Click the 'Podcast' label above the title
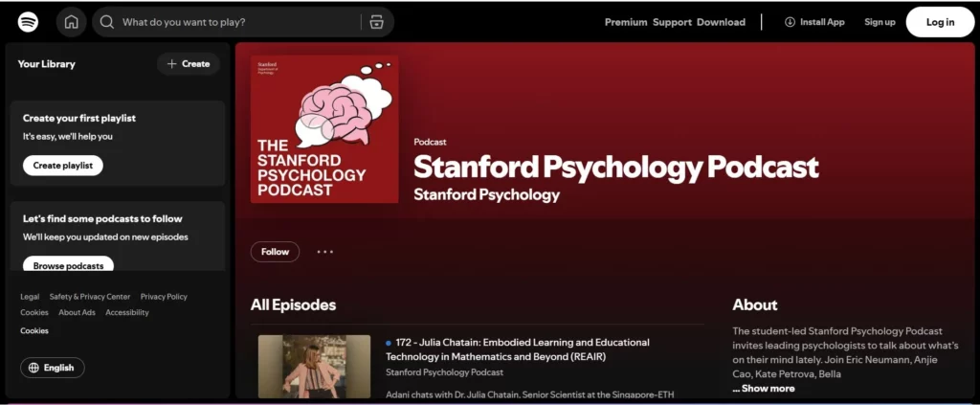Screen dimensions: 980x405 [430, 142]
